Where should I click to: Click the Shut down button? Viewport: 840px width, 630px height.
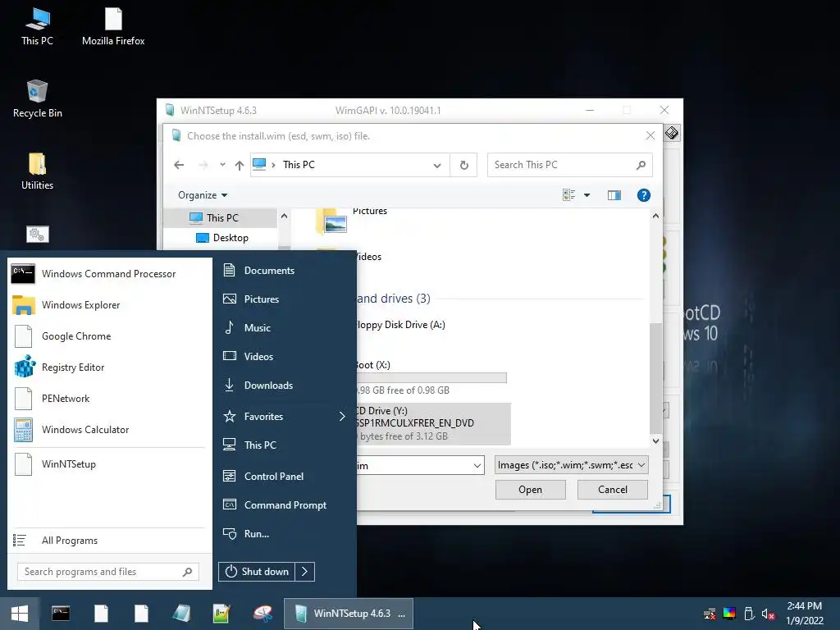point(257,572)
